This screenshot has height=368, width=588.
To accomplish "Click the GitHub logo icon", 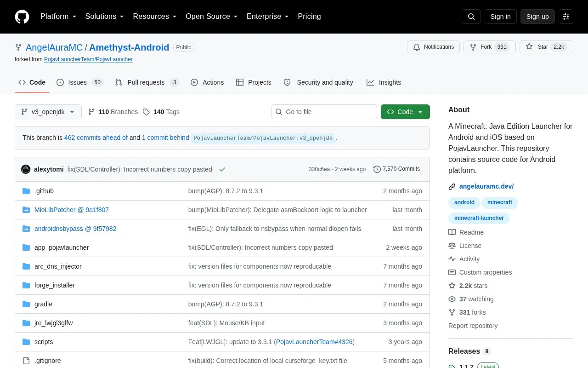I will (x=22, y=17).
